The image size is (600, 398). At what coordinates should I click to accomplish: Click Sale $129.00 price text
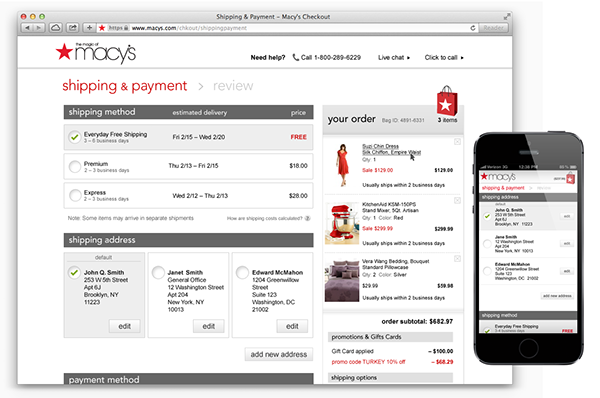point(377,170)
